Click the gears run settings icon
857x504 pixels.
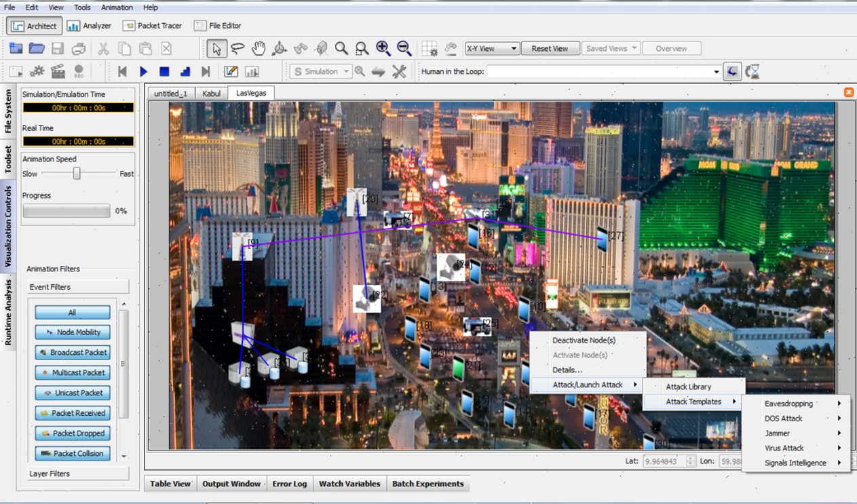tap(37, 71)
